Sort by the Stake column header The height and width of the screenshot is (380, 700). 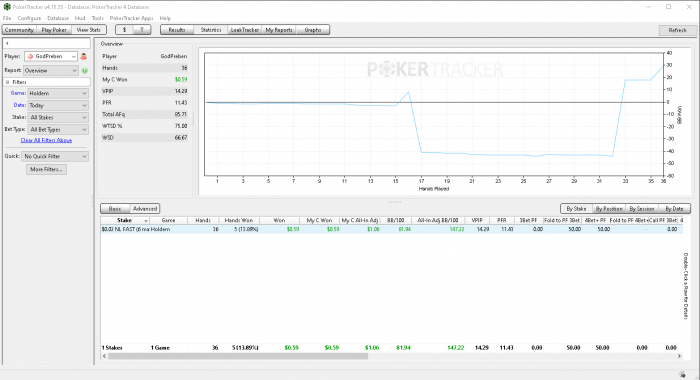125,221
